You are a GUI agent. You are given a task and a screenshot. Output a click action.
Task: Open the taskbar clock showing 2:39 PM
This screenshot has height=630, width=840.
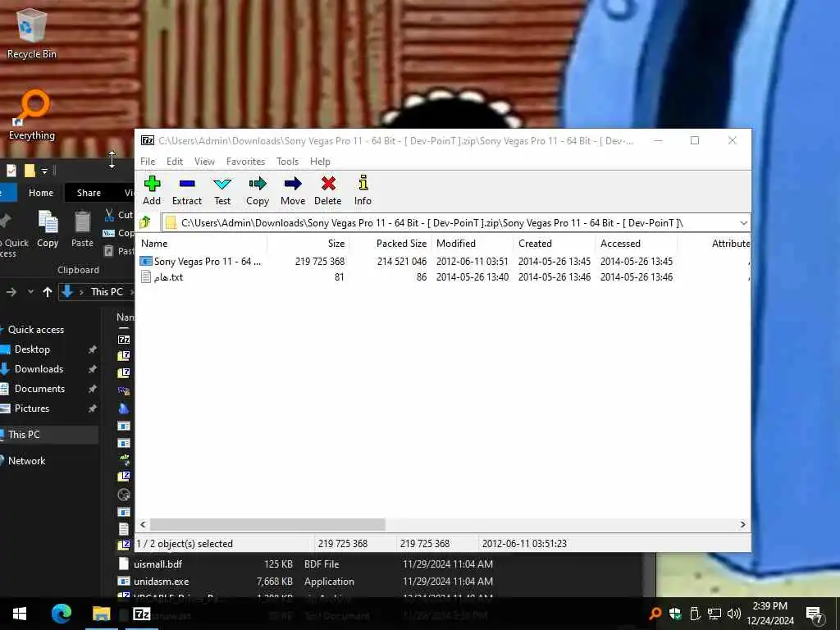tap(769, 614)
